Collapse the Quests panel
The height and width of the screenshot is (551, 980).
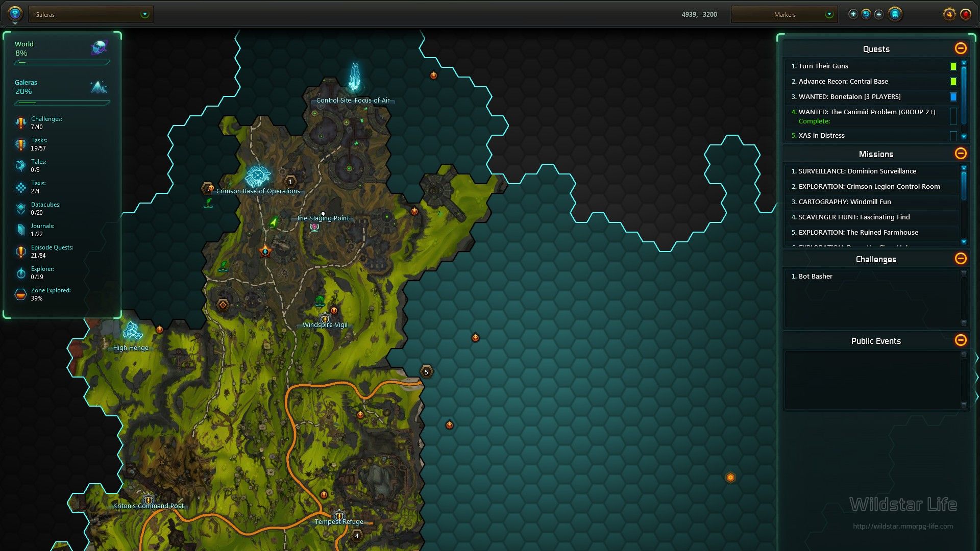[961, 48]
